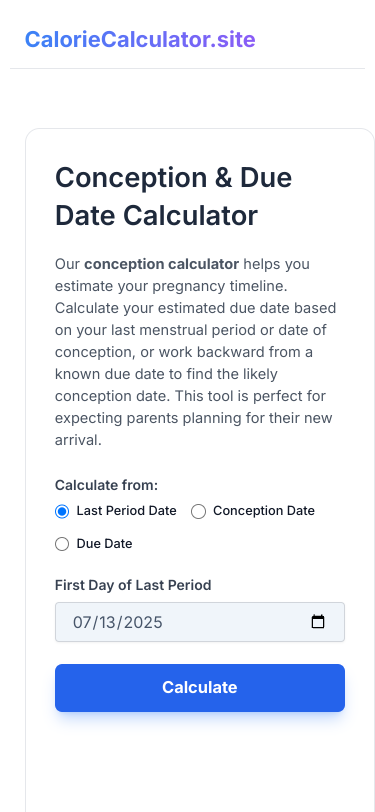
Task: Click the CalorieCalculator.site logo link
Action: 140,39
